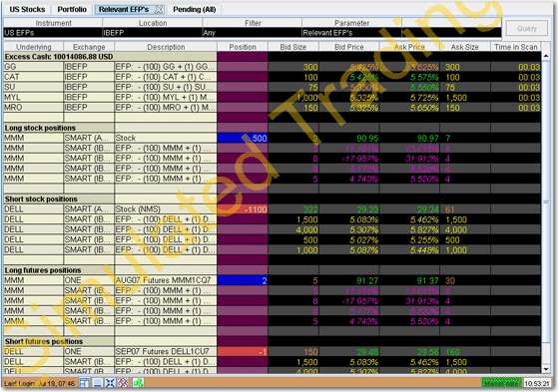Click the Bid Price column header
This screenshot has width=558, height=392.
pyautogui.click(x=349, y=47)
